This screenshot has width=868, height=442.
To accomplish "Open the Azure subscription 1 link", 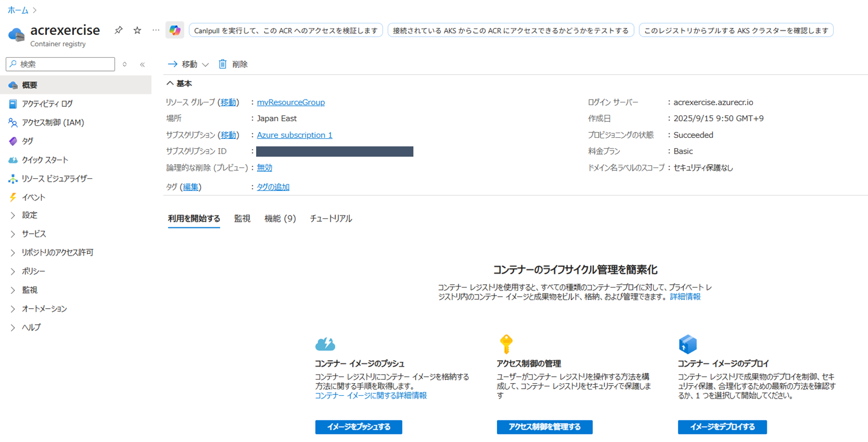I will [x=294, y=135].
